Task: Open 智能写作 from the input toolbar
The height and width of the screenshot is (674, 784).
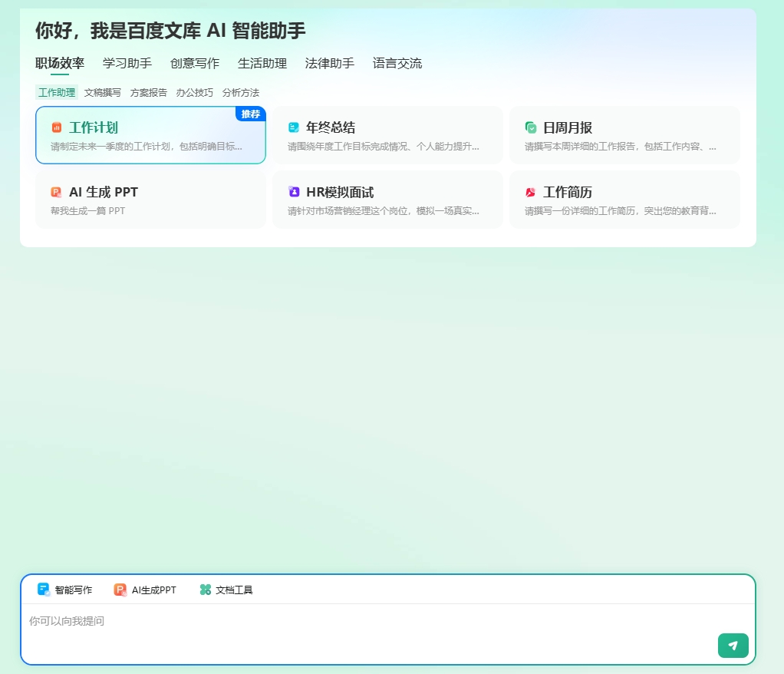Action: (65, 590)
